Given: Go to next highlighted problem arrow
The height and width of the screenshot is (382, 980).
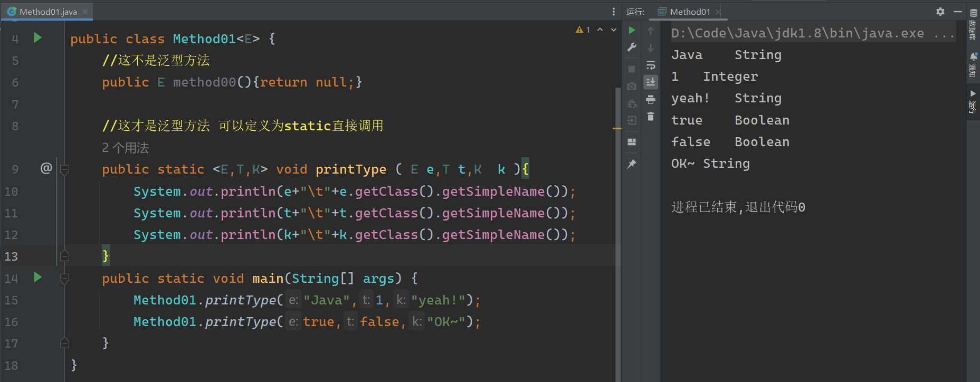Looking at the screenshot, I should click(614, 30).
